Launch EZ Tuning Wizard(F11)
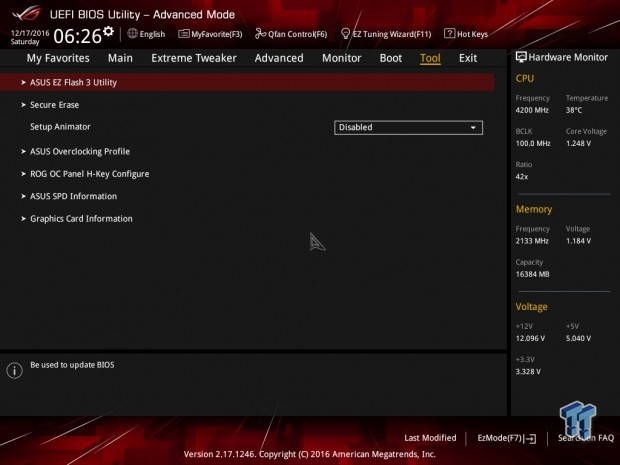This screenshot has width=620, height=465. coord(386,34)
